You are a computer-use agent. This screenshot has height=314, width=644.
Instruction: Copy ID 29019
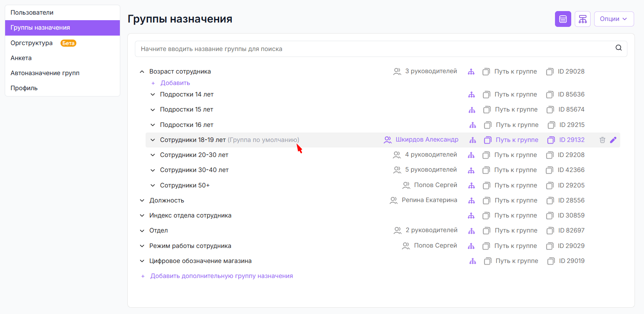[x=566, y=261]
